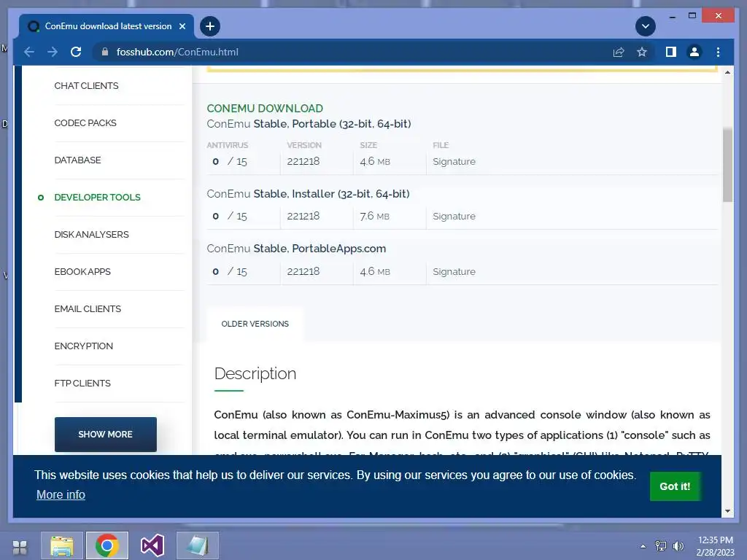Open Signature link for Portable build
Screen dimensions: 747x560
pos(454,161)
